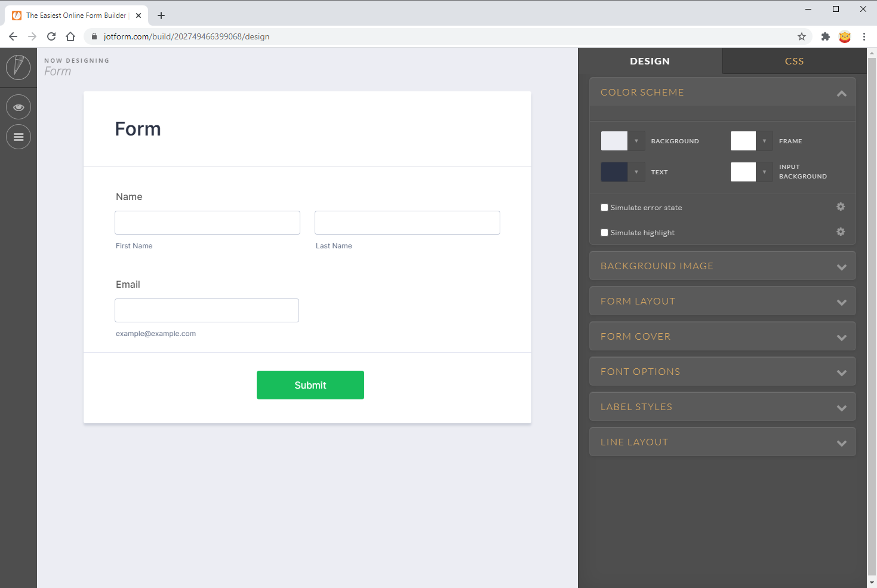Open the Frame color dropdown arrow
Screen dimensions: 877x588
coord(764,141)
